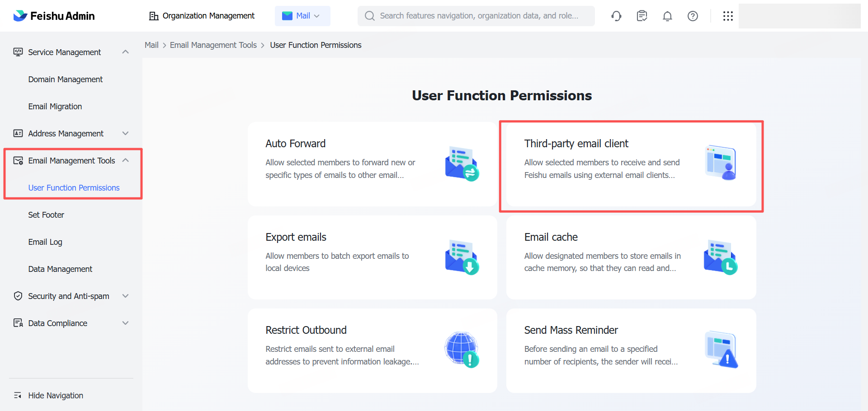Expand the Data Compliance section
Screen dimensions: 868x411
click(x=126, y=323)
